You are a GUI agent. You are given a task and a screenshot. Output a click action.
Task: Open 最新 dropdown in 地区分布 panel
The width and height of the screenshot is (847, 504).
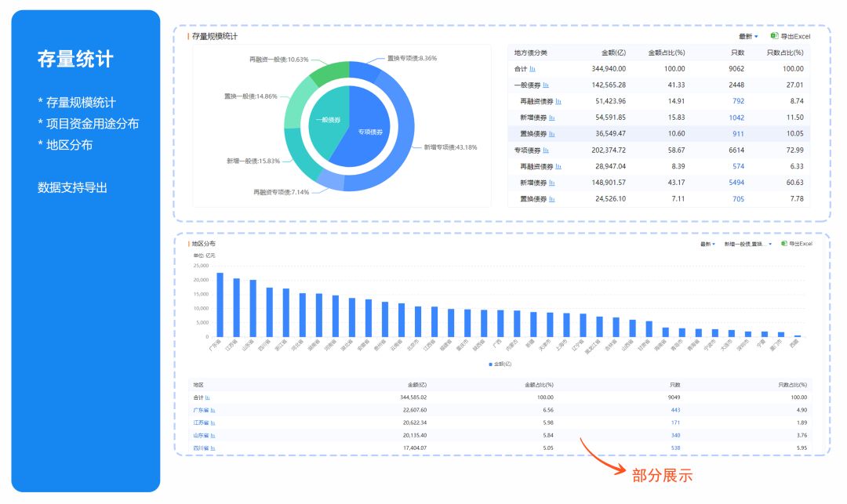coord(707,245)
